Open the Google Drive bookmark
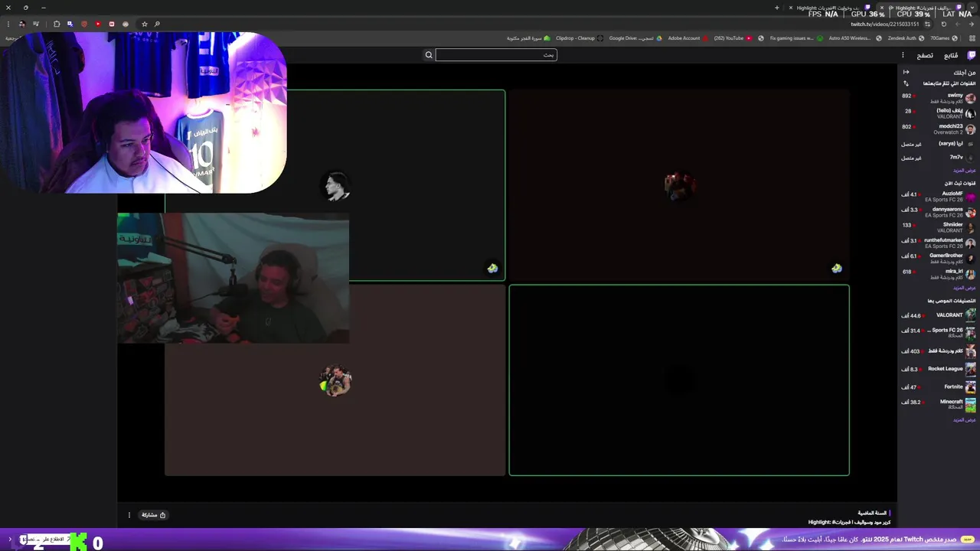Viewport: 980px width, 551px height. coord(635,37)
